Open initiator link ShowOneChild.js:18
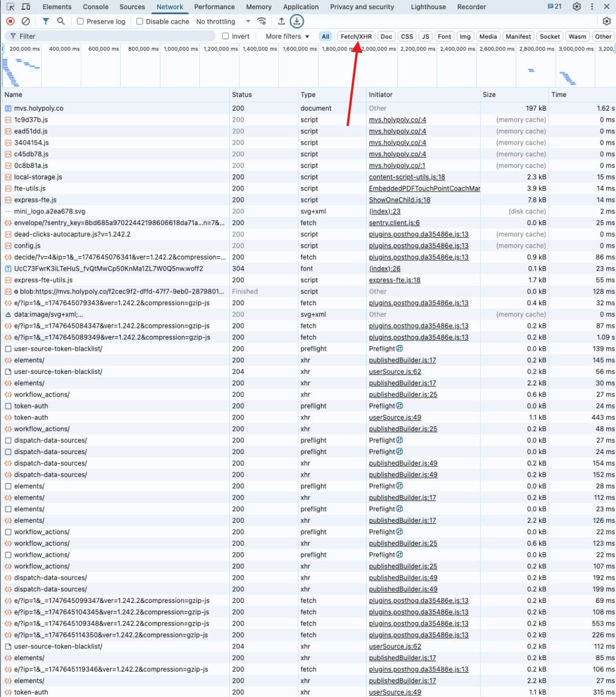The height and width of the screenshot is (697, 616). [400, 200]
